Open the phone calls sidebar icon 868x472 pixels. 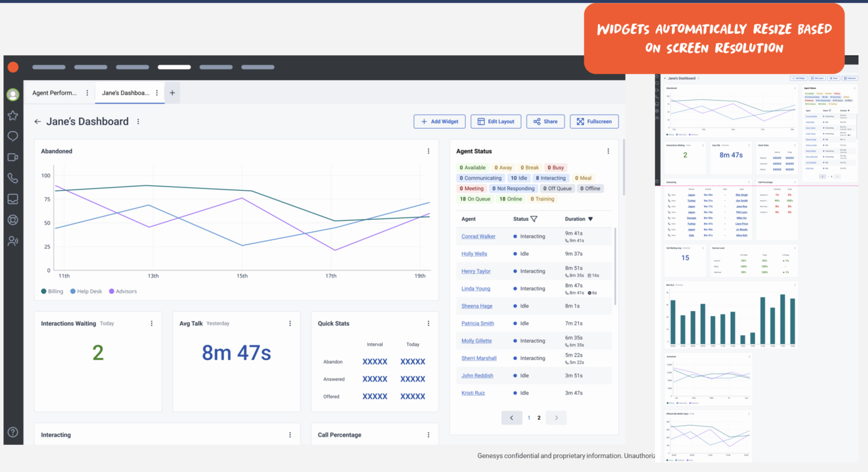pos(13,178)
